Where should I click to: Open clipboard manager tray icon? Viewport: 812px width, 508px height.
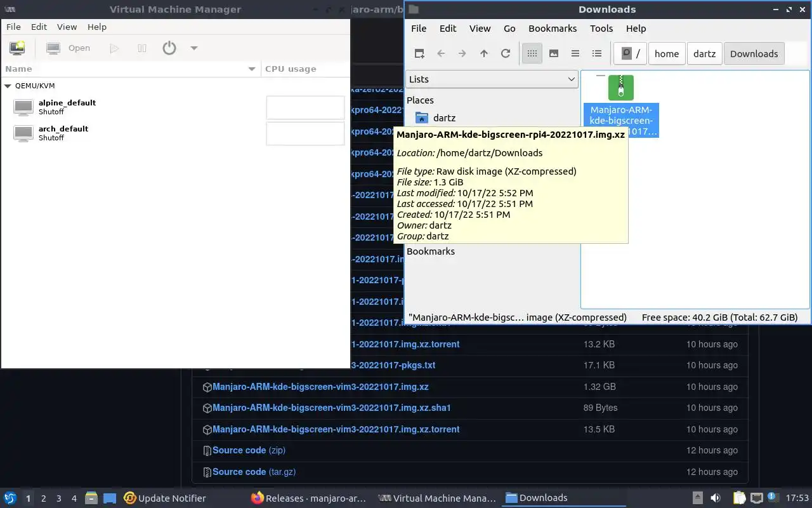(x=740, y=498)
